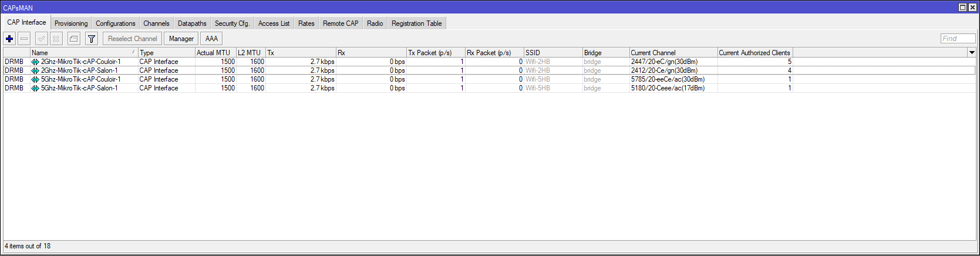Sort by L2 MTU column header

point(251,52)
